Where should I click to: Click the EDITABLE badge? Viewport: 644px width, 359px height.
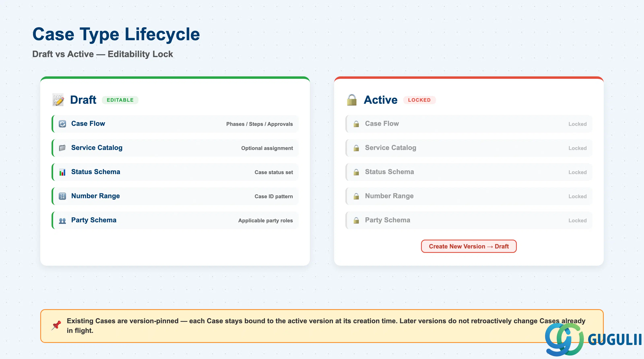120,100
